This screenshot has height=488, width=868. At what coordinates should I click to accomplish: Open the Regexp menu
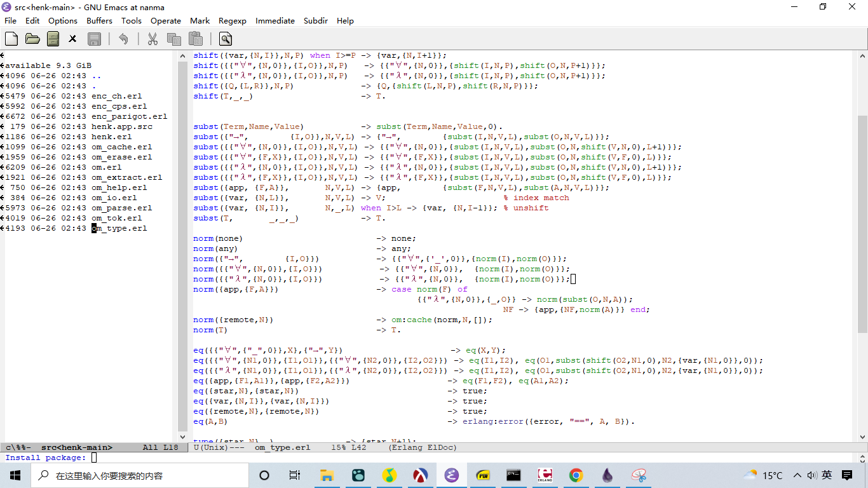pos(232,21)
